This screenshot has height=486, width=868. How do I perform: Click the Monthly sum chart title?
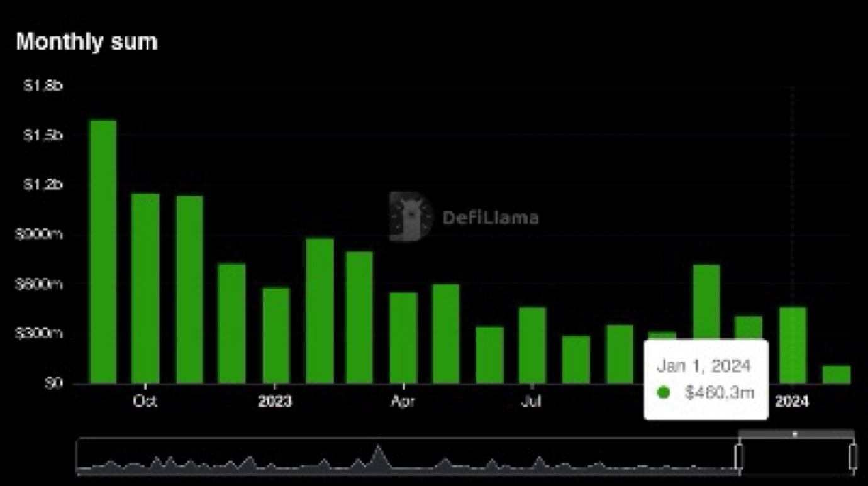pyautogui.click(x=87, y=42)
